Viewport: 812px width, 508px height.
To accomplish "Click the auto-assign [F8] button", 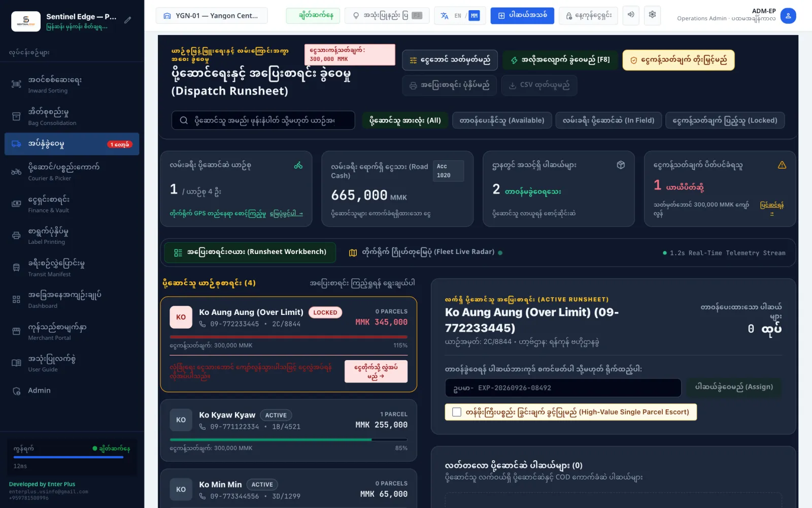I will (560, 60).
